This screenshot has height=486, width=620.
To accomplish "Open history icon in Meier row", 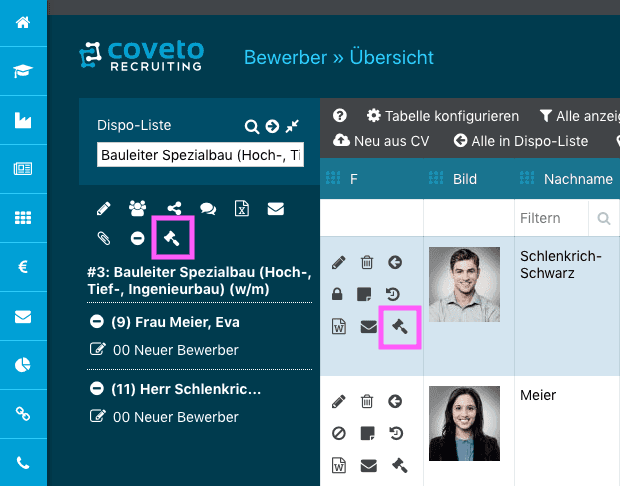I will (396, 433).
